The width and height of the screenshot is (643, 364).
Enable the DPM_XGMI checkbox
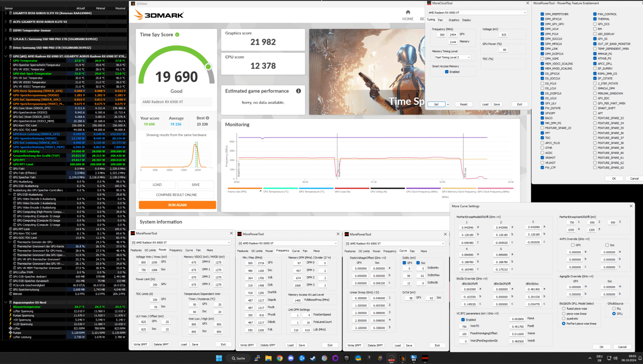(542, 58)
